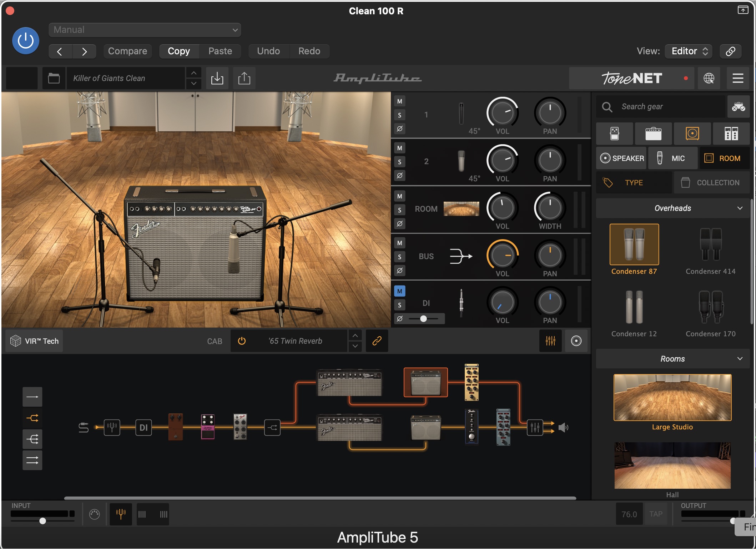Invert phase on mic channel 2
Image resolution: width=756 pixels, height=549 pixels.
tap(399, 175)
